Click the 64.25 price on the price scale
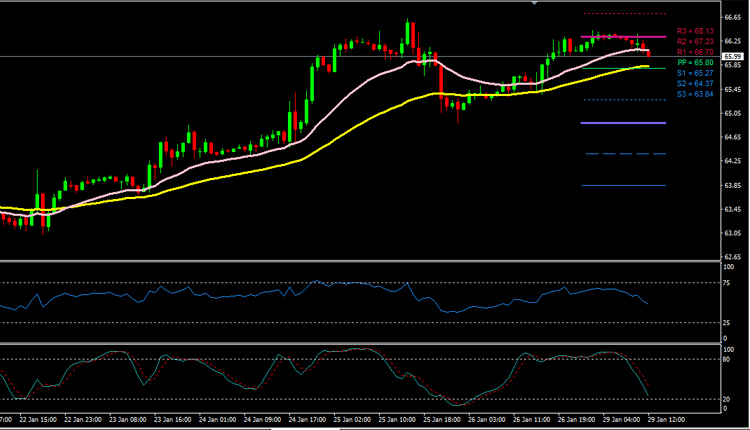 point(733,161)
